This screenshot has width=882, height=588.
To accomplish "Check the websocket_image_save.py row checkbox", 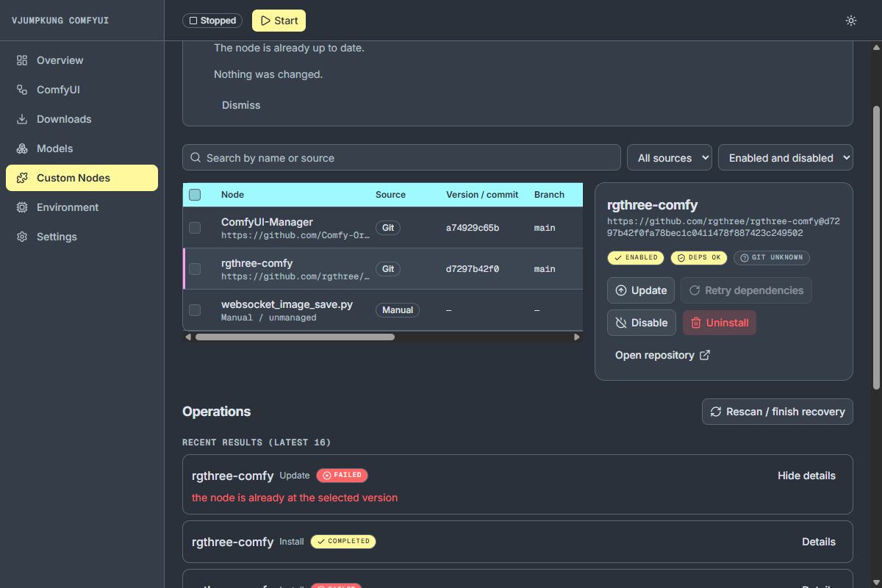I will click(x=195, y=310).
